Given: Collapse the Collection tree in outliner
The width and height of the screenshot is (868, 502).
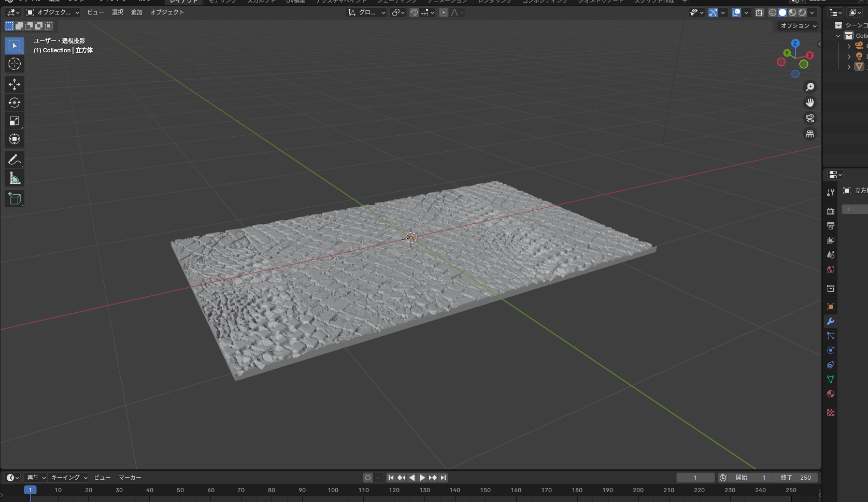Looking at the screenshot, I should click(838, 36).
